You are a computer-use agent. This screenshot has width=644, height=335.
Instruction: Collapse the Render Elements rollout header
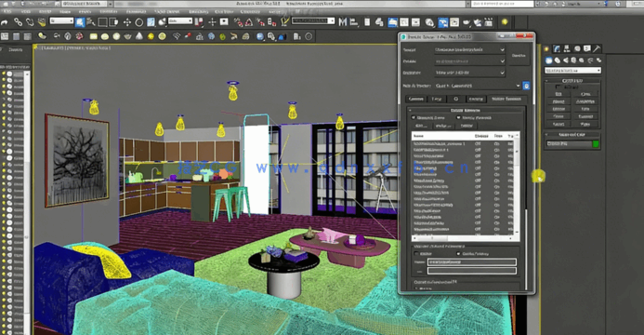[466, 110]
